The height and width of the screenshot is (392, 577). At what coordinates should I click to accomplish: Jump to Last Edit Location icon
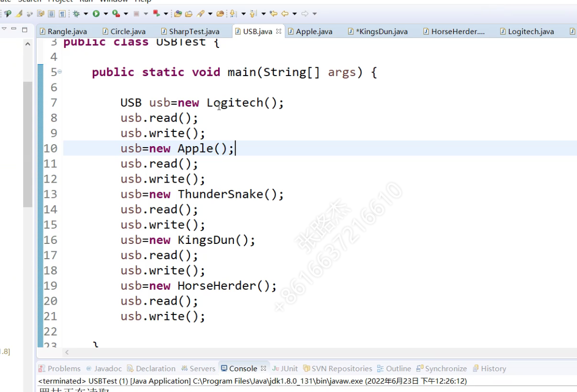273,14
